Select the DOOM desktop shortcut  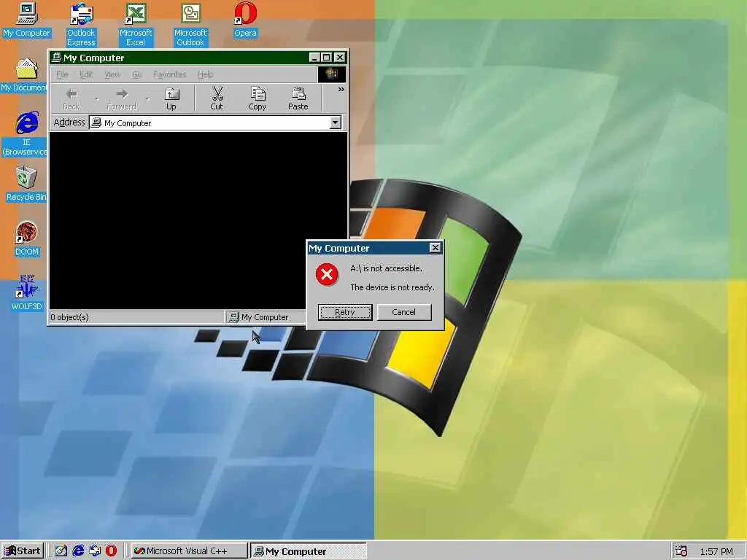point(27,239)
